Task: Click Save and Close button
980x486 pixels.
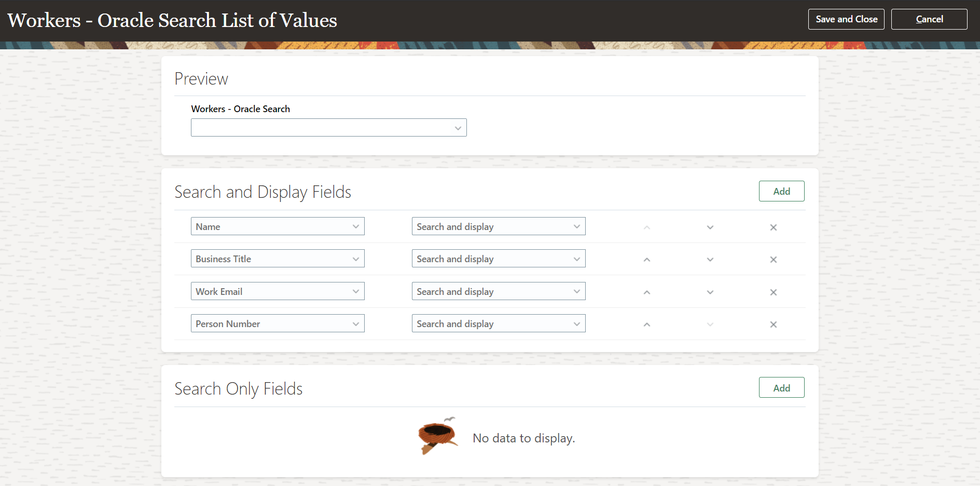Action: 846,19
